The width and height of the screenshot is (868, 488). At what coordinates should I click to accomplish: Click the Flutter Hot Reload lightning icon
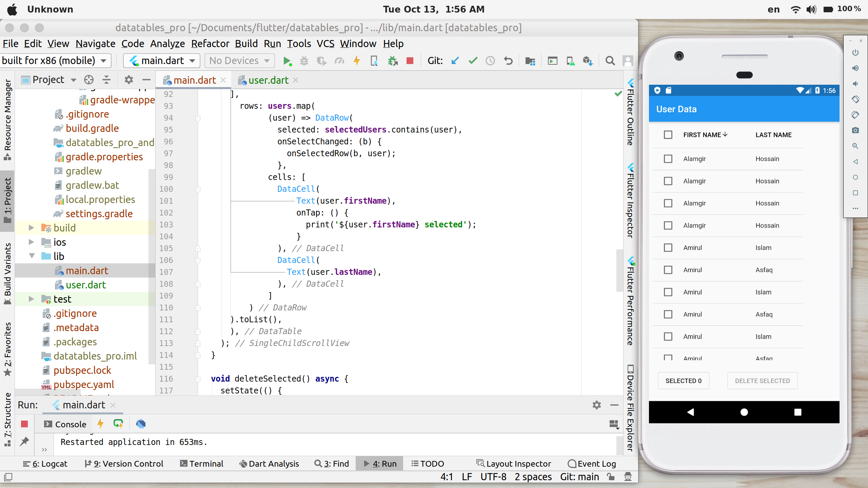pyautogui.click(x=357, y=61)
